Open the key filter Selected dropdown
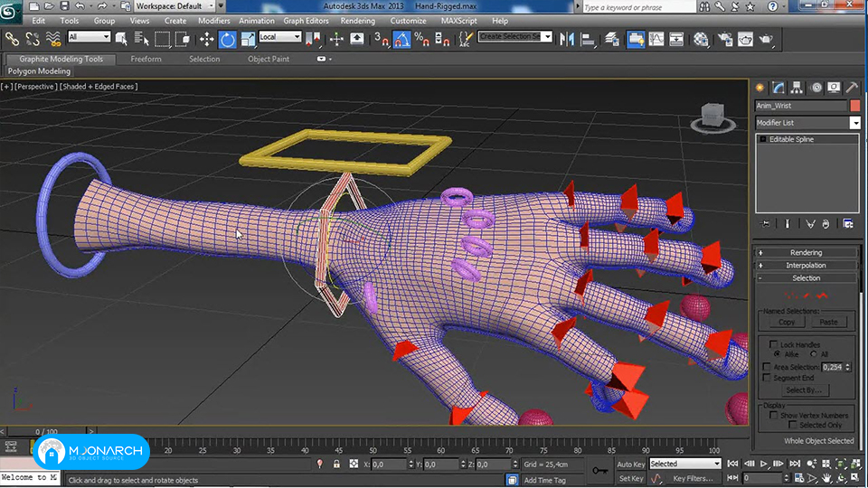Image resolution: width=868 pixels, height=488 pixels. point(685,464)
